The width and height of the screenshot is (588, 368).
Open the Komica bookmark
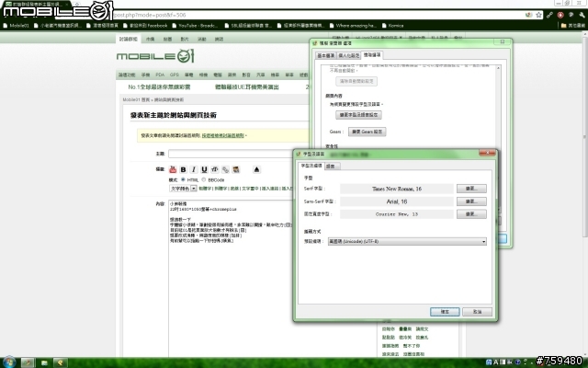click(x=392, y=26)
